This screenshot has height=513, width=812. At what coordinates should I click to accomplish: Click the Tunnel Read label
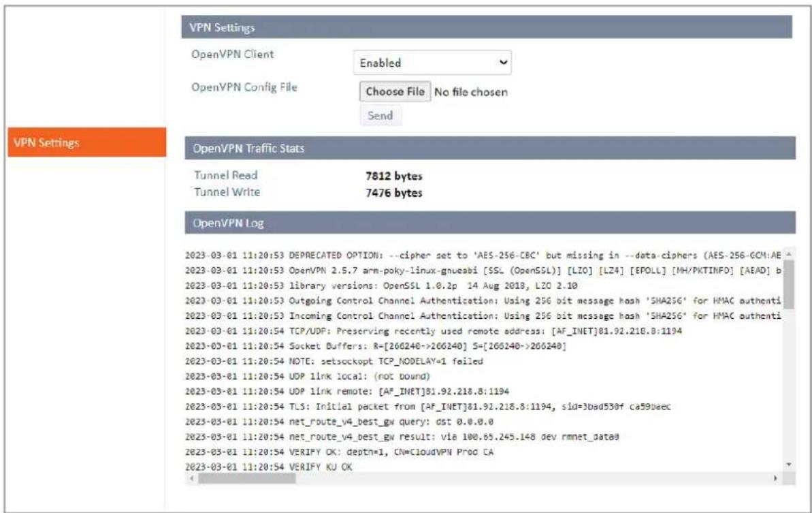pyautogui.click(x=226, y=175)
